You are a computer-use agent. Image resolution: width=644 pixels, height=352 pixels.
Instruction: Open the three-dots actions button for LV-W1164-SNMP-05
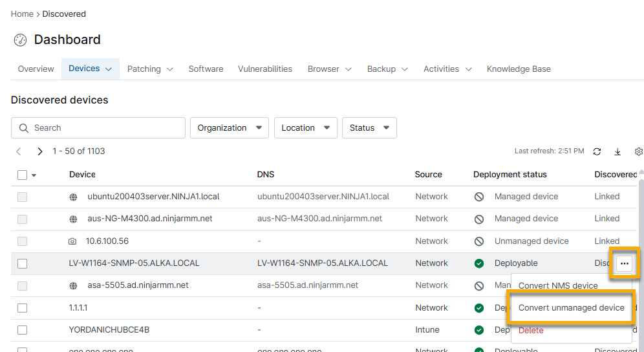tap(624, 263)
